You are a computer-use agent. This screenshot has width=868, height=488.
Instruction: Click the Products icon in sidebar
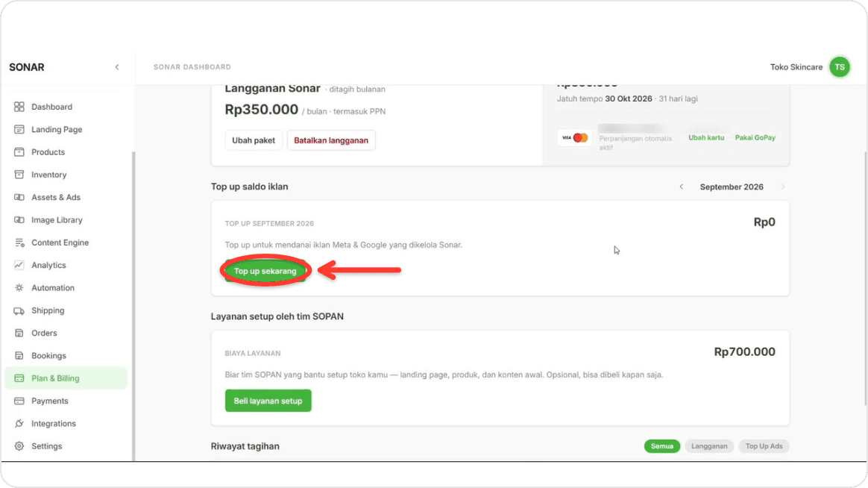[x=19, y=151]
